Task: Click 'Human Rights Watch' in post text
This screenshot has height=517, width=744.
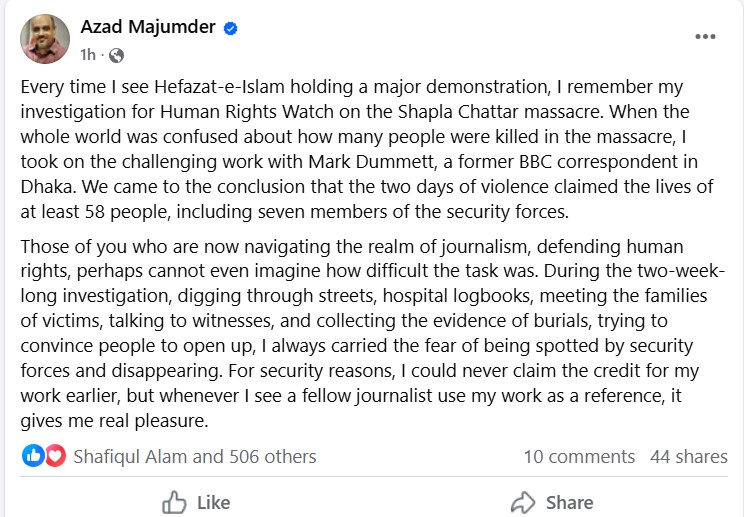Action: point(247,112)
